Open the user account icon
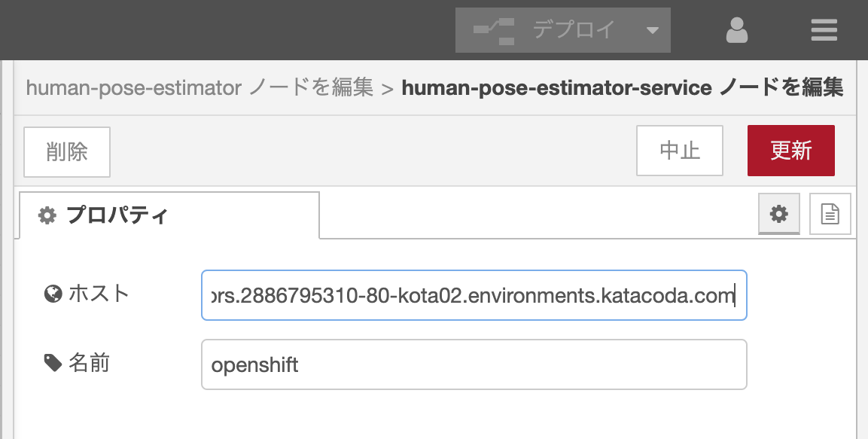Image resolution: width=868 pixels, height=439 pixels. click(736, 30)
